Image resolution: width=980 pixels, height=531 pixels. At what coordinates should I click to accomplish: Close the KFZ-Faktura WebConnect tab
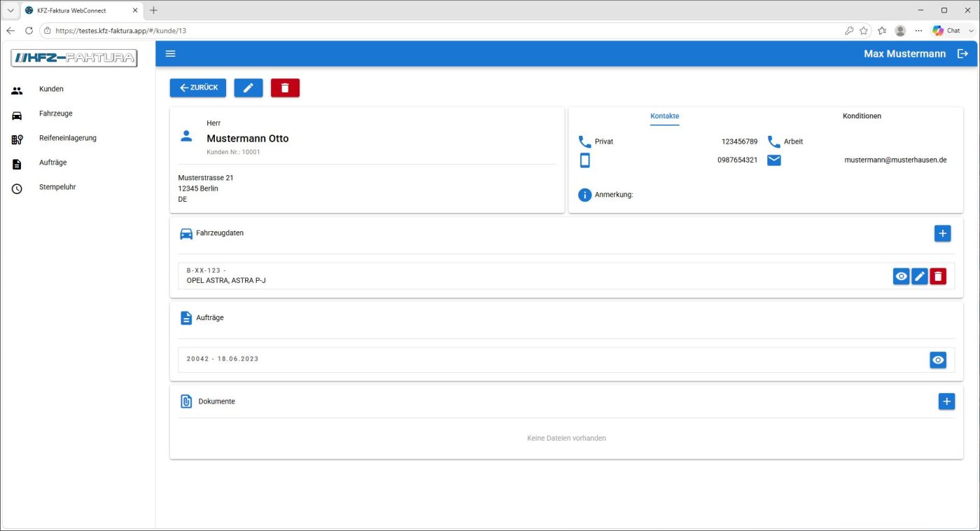point(135,11)
